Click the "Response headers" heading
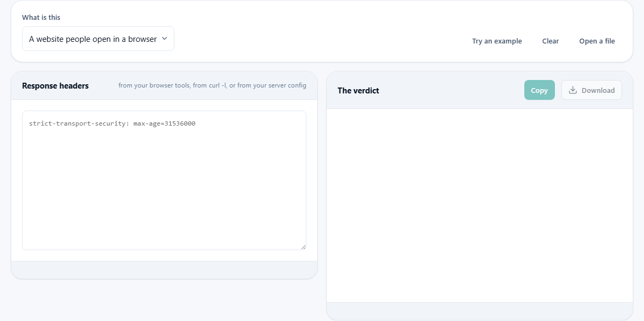644x321 pixels. tap(55, 86)
